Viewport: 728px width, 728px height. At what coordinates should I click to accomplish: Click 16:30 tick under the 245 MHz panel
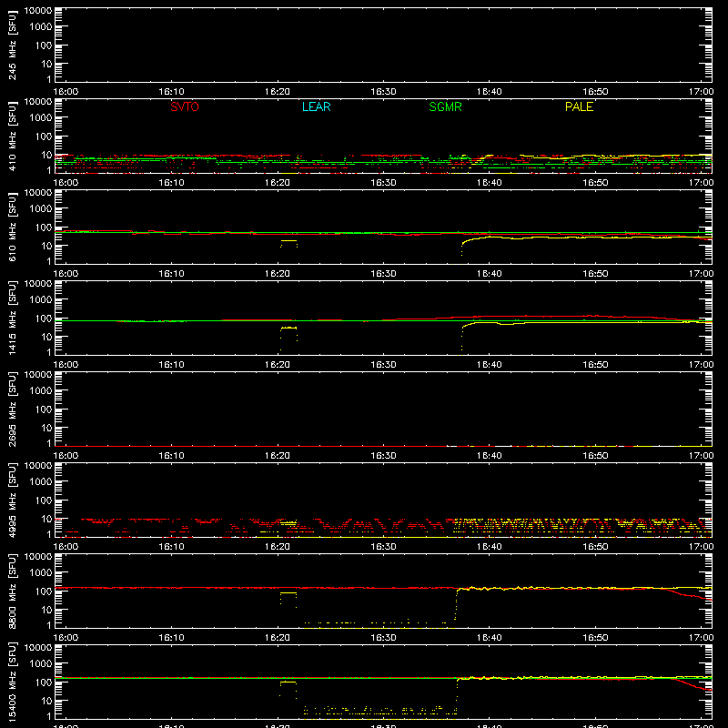[383, 92]
